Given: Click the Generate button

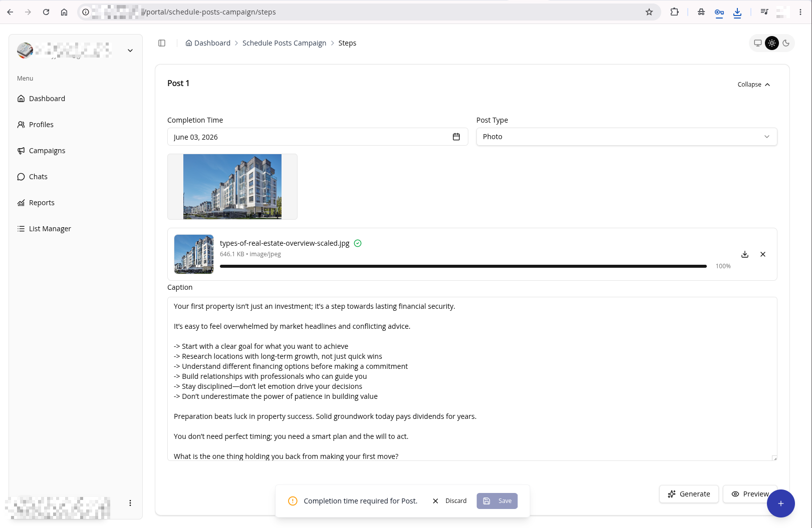Looking at the screenshot, I should coord(689,494).
